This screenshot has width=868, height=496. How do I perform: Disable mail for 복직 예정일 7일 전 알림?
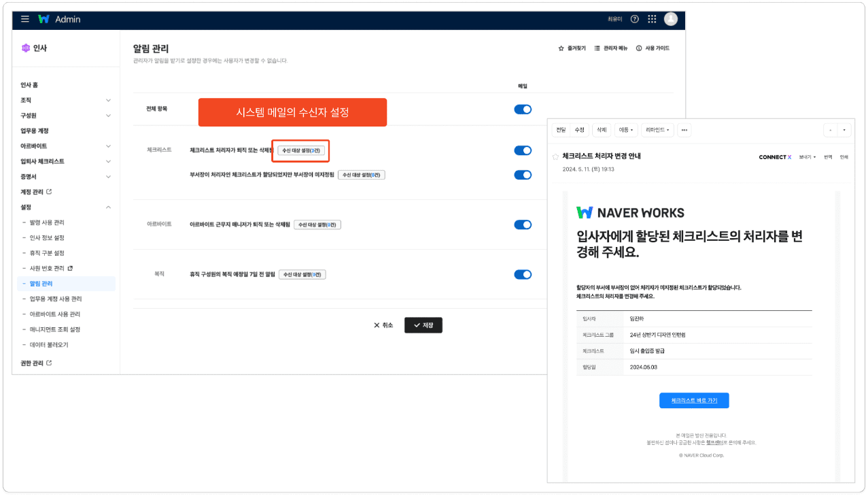coord(523,274)
